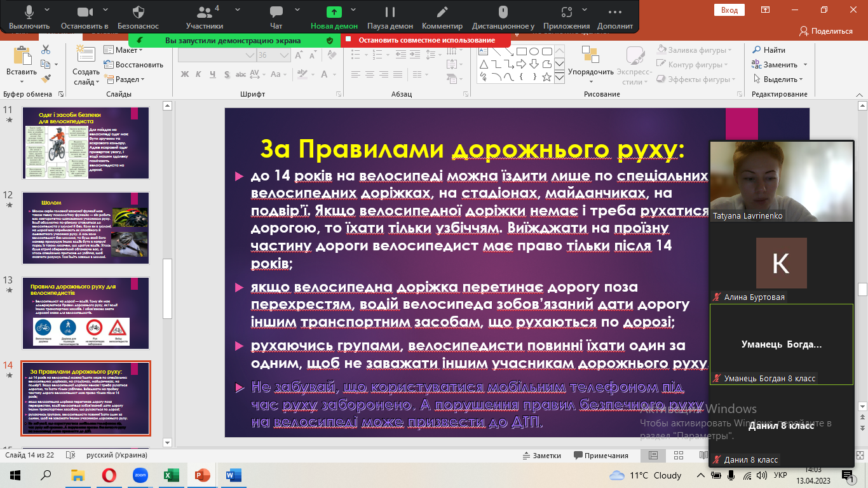868x488 pixels.
Task: Click the Format Painter brush icon
Action: (46, 79)
